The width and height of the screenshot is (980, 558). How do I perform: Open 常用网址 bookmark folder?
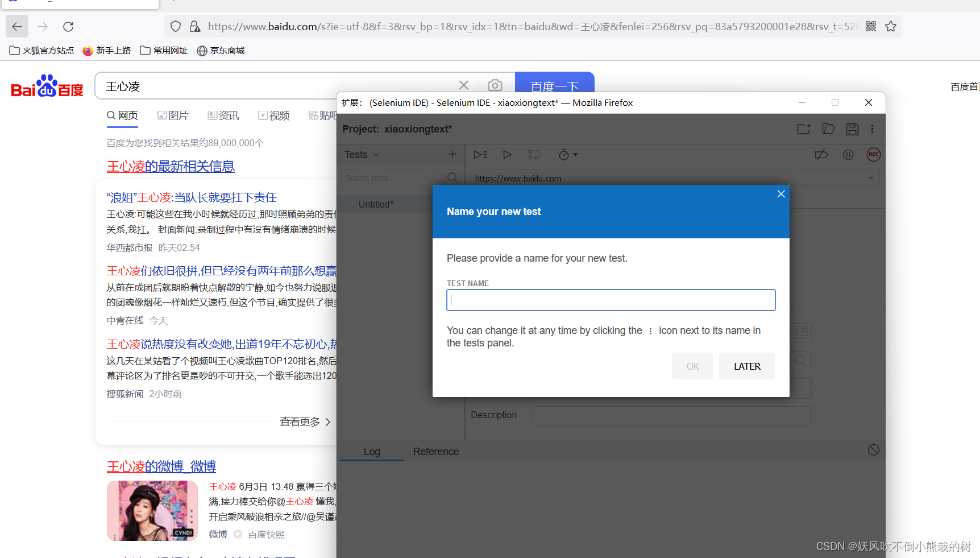point(164,51)
